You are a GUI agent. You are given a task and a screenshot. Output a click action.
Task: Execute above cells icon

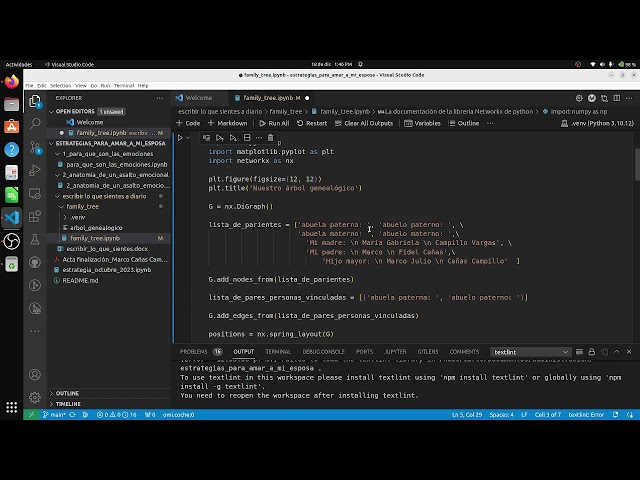click(220, 138)
